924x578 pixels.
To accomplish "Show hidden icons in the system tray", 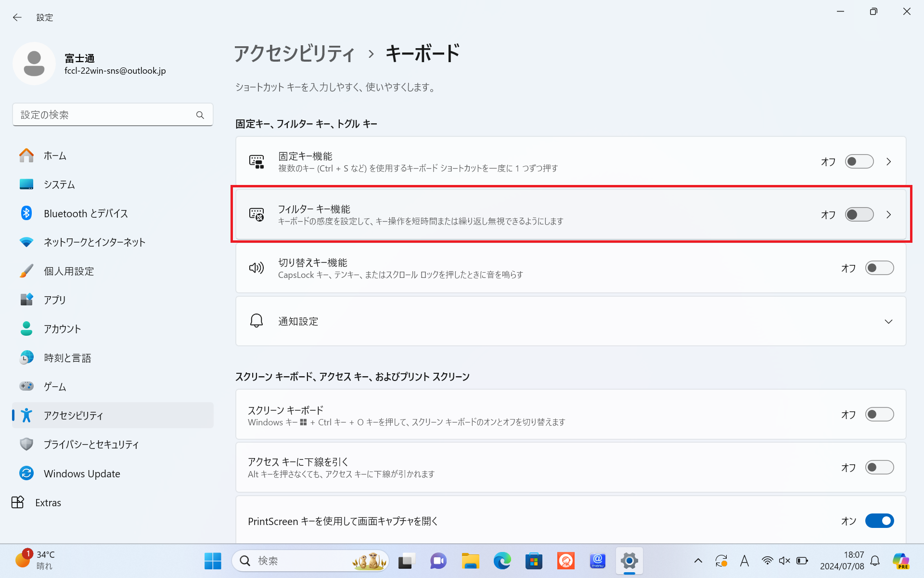I will tap(698, 561).
